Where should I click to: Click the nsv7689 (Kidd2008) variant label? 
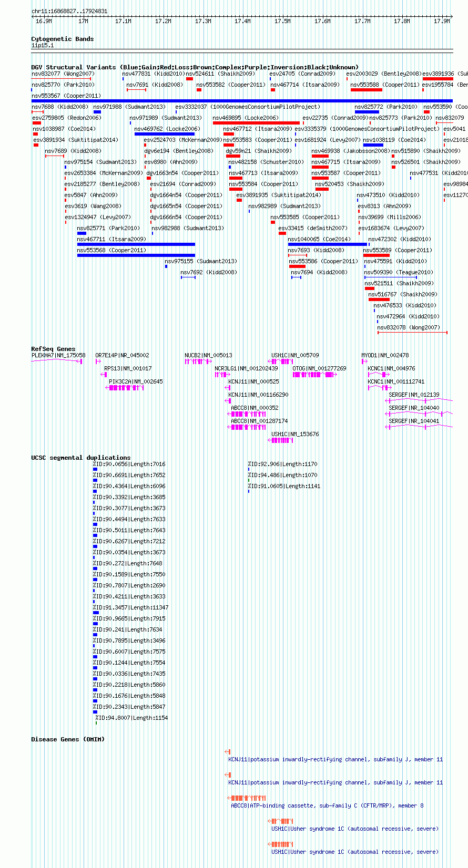tap(73, 151)
